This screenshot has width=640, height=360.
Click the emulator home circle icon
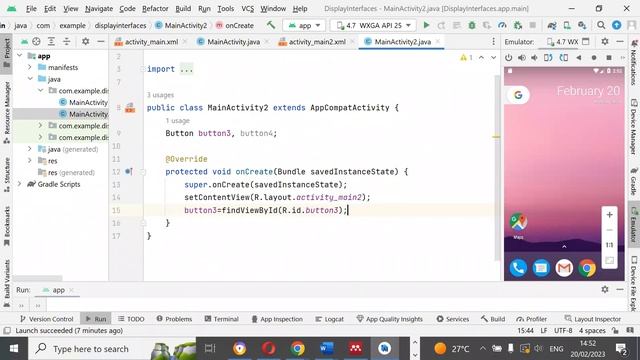(594, 58)
